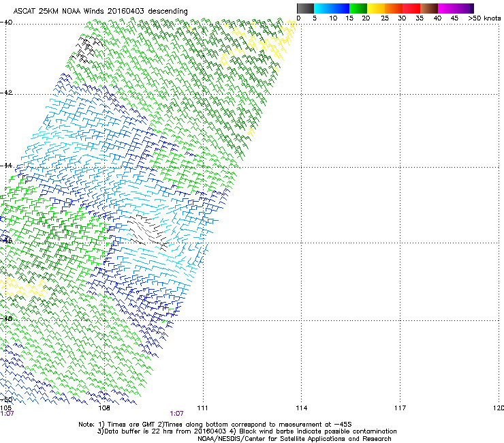Click the legend label '35'
The width and height of the screenshot is (504, 443).
coord(420,18)
